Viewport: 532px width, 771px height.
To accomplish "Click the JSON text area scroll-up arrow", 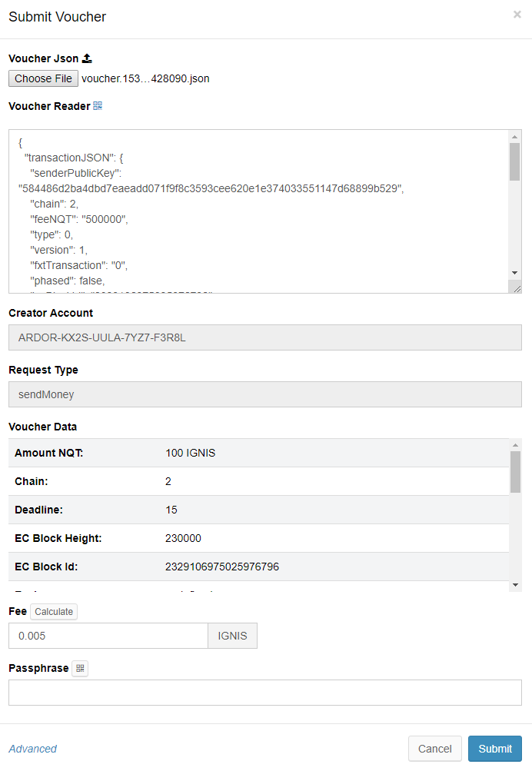I will (x=514, y=137).
